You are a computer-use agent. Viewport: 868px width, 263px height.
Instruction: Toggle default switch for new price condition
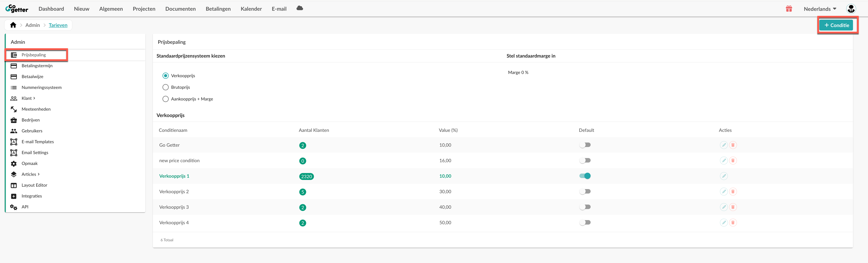[585, 161]
